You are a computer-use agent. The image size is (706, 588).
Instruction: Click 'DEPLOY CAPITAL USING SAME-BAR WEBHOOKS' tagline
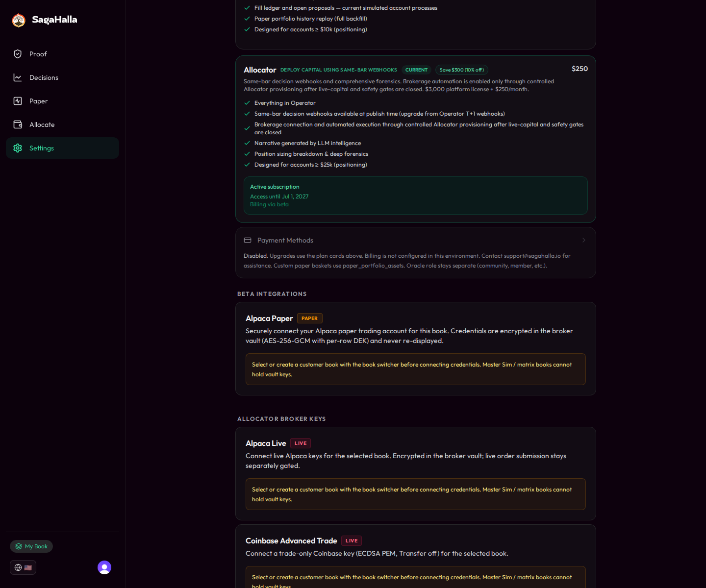point(339,70)
